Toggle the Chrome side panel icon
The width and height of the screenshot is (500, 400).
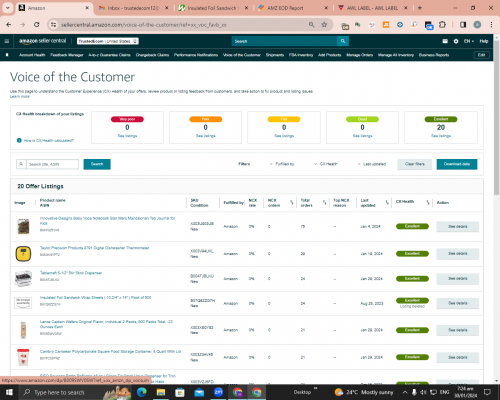coord(463,25)
